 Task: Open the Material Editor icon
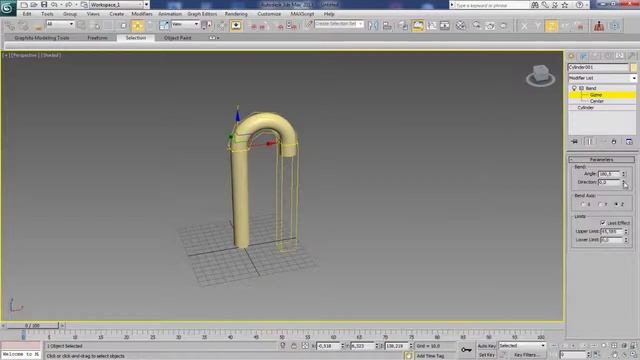click(461, 26)
